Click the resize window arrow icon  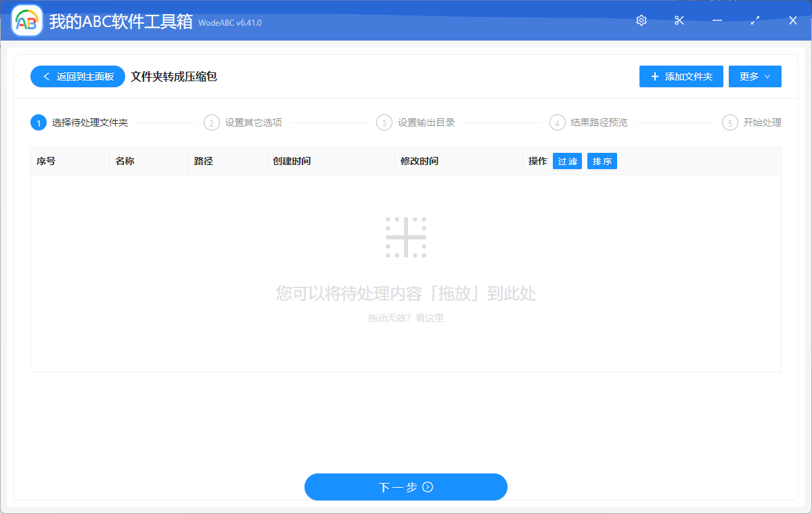pos(754,20)
